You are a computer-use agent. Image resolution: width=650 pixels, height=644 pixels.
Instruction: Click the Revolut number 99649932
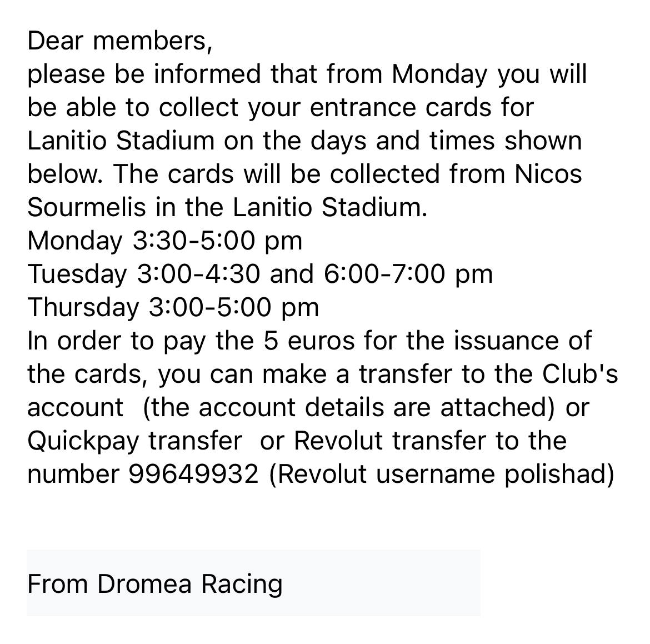pyautogui.click(x=193, y=474)
